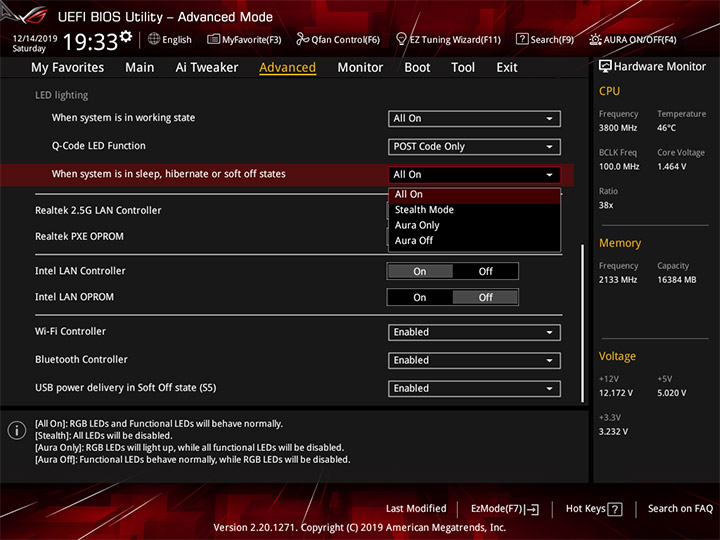Image resolution: width=720 pixels, height=540 pixels.
Task: Click the Hardware Monitor screen icon
Action: [605, 66]
